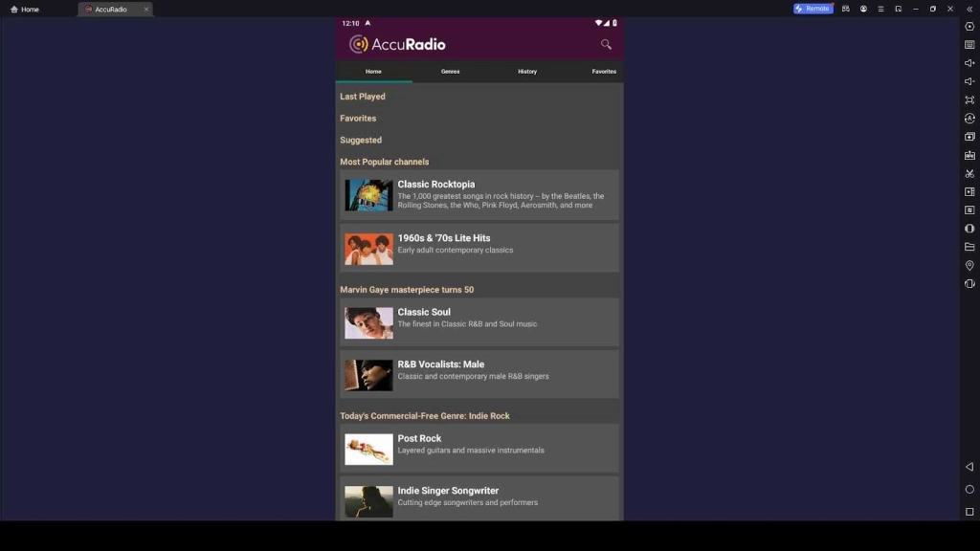Open the gamepad controls in the title bar
The width and height of the screenshot is (980, 551).
point(846,9)
